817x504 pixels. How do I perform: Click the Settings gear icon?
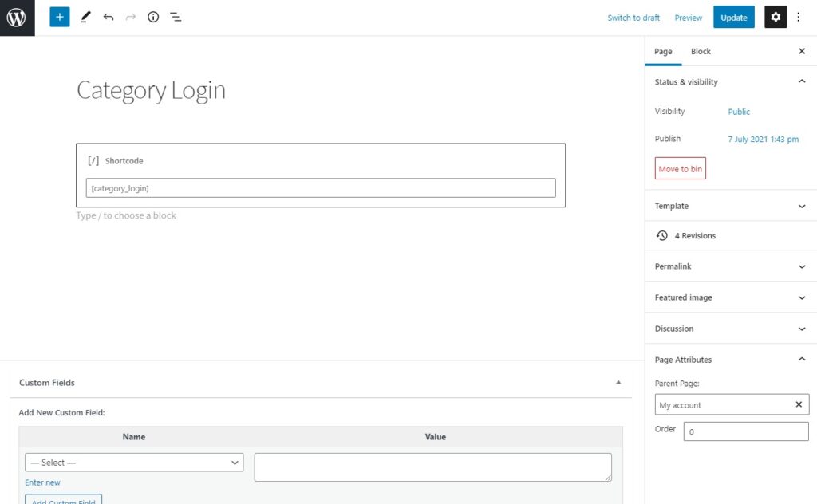775,17
